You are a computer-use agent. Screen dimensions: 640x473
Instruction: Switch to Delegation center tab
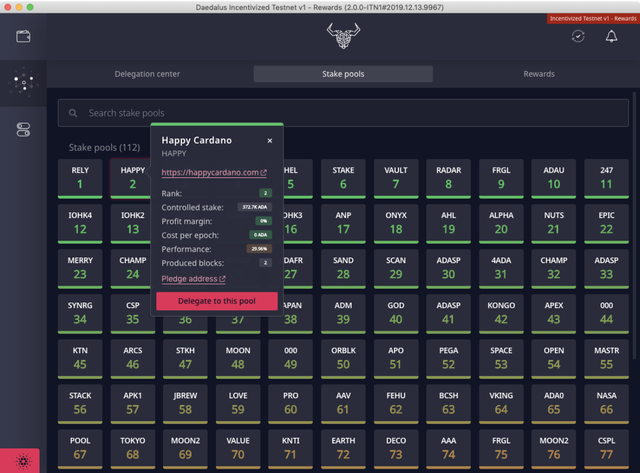tap(147, 74)
